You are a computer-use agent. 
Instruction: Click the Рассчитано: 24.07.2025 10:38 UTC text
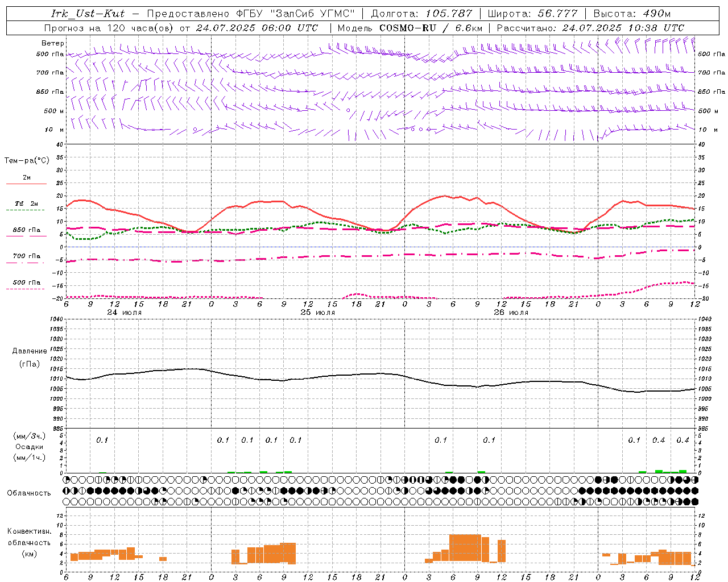(590, 27)
